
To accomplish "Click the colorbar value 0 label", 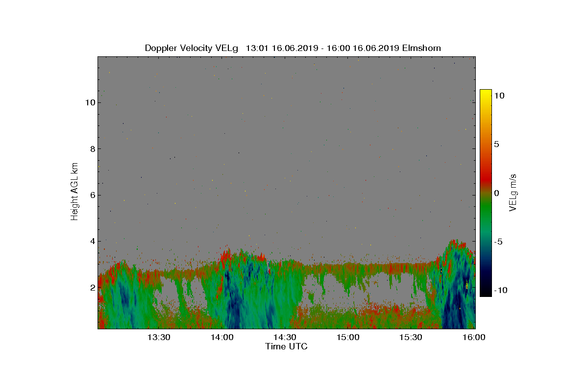I will click(x=496, y=193).
